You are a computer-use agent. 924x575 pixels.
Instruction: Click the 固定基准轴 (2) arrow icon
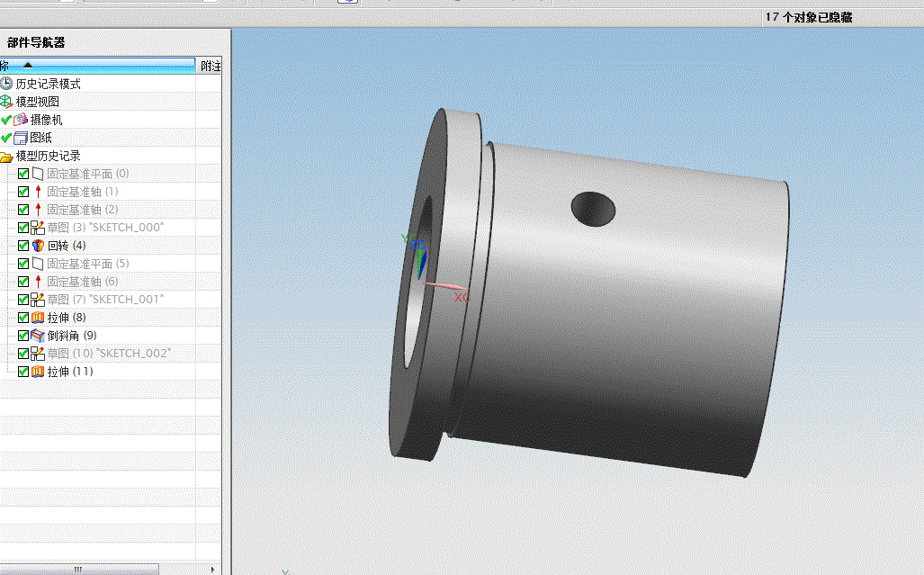(39, 210)
